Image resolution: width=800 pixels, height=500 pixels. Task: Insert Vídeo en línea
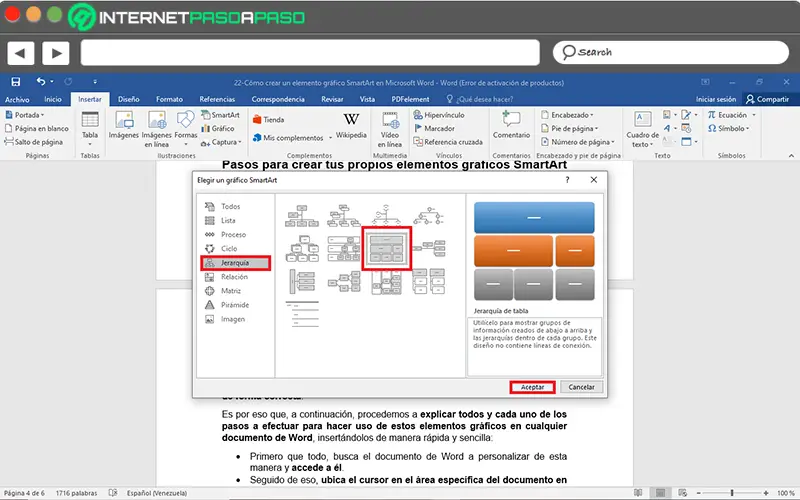pos(390,130)
